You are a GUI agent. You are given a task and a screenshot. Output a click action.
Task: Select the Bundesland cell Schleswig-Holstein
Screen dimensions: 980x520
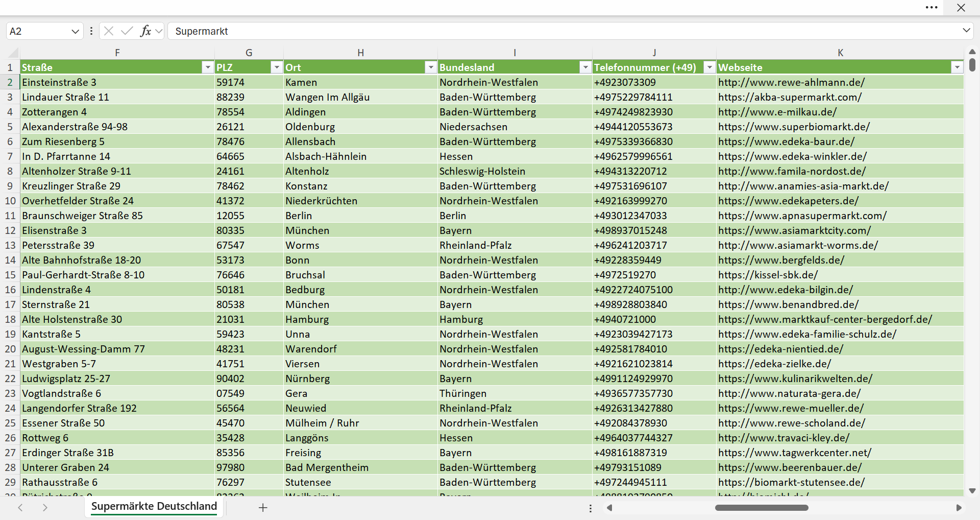pyautogui.click(x=515, y=171)
